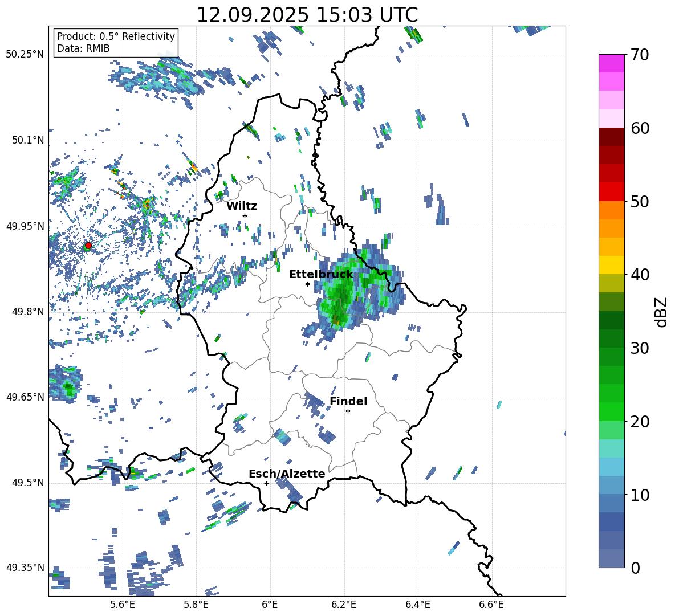Click the 6.4°E longitude label

coord(417,605)
